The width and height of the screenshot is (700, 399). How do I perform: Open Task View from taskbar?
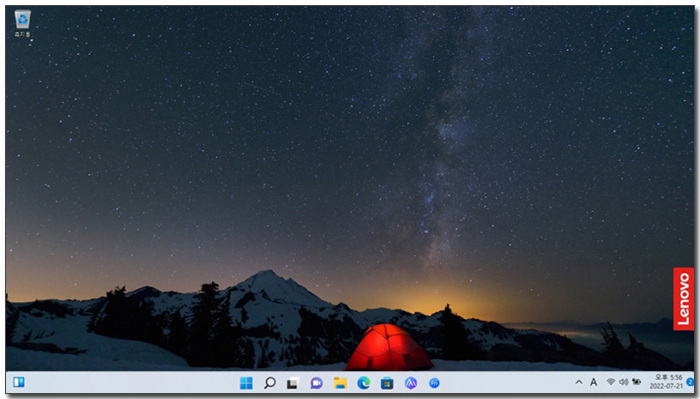pos(292,383)
